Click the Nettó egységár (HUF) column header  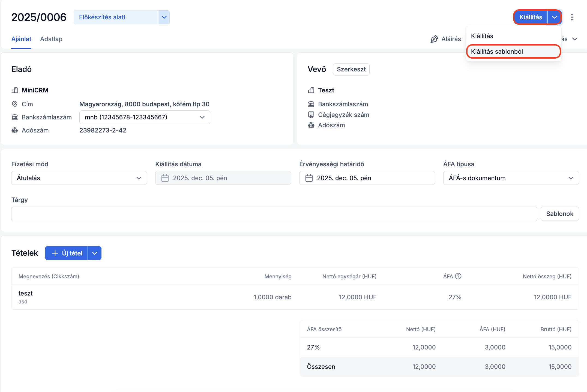pyautogui.click(x=349, y=276)
